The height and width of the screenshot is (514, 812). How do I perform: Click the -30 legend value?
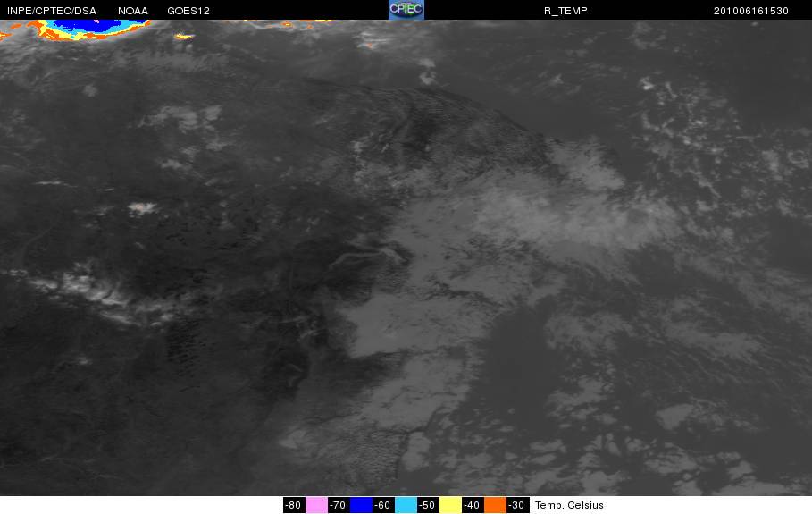pyautogui.click(x=517, y=505)
